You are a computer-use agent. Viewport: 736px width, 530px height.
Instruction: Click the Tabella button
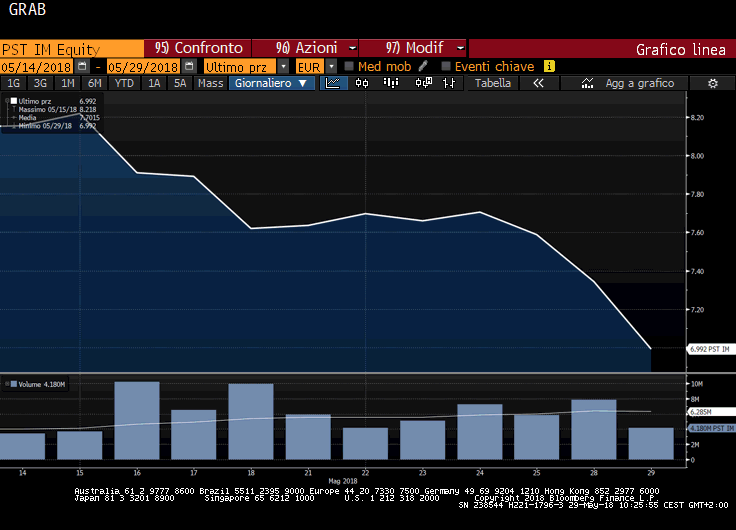pyautogui.click(x=492, y=84)
